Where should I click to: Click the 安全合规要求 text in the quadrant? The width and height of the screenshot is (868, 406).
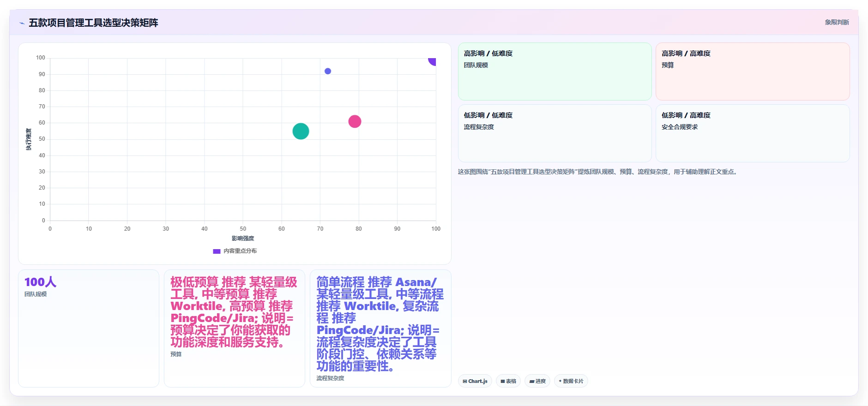[x=680, y=127]
